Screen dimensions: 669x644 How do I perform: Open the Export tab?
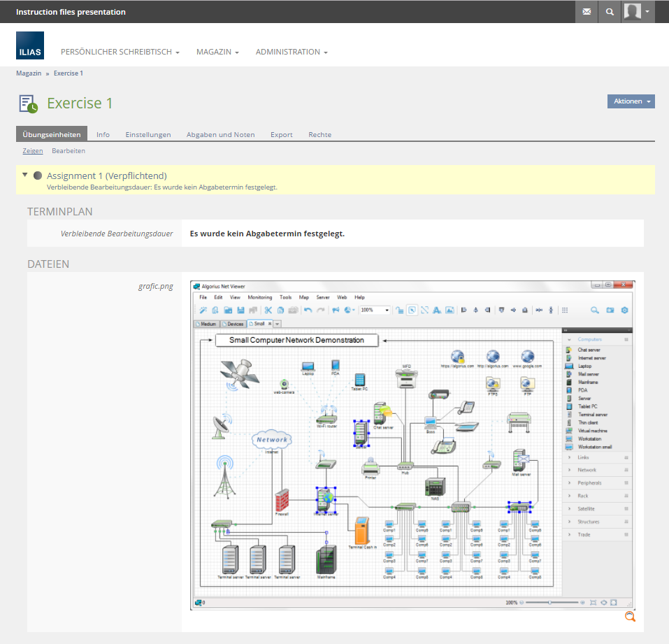click(x=282, y=134)
